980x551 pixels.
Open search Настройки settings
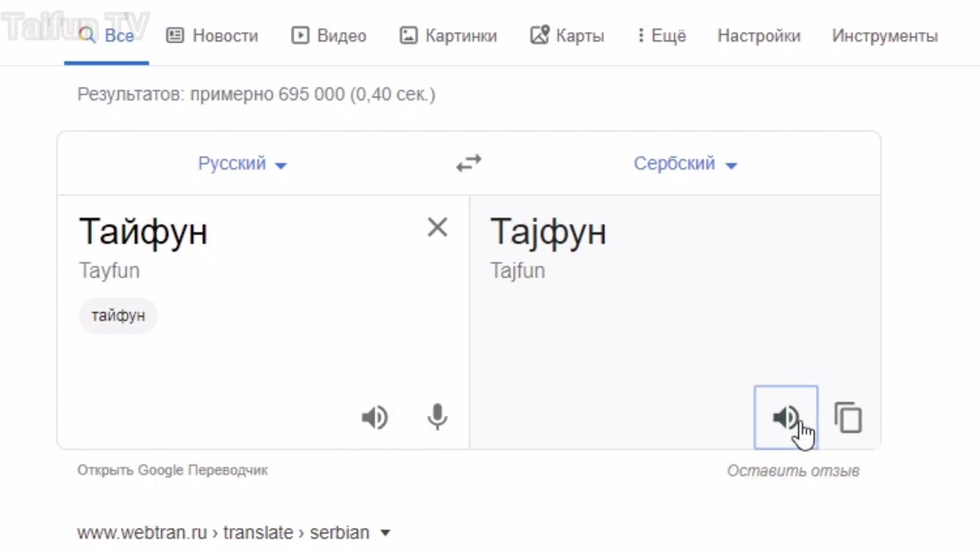pos(759,36)
